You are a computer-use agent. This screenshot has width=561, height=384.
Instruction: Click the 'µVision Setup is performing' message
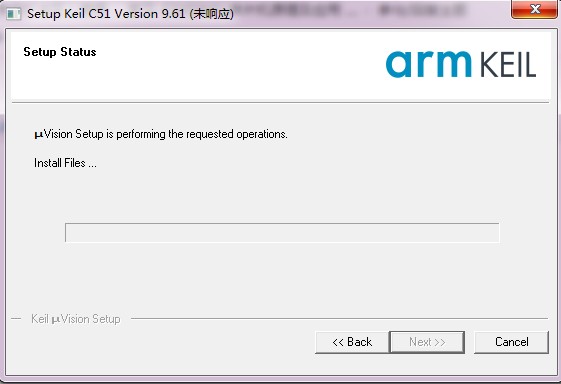tap(161, 134)
